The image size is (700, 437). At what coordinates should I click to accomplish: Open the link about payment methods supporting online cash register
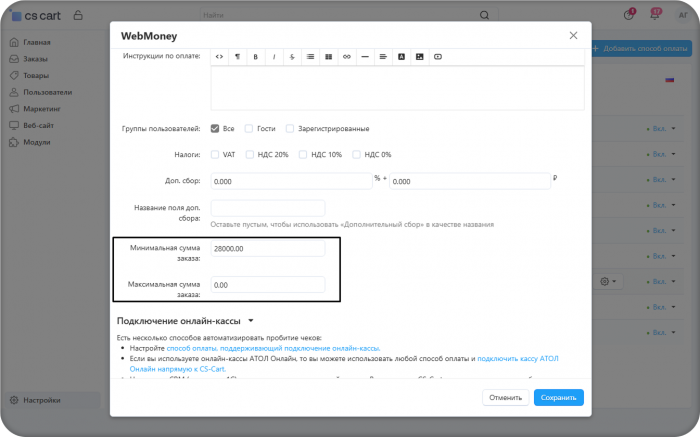pyautogui.click(x=273, y=348)
